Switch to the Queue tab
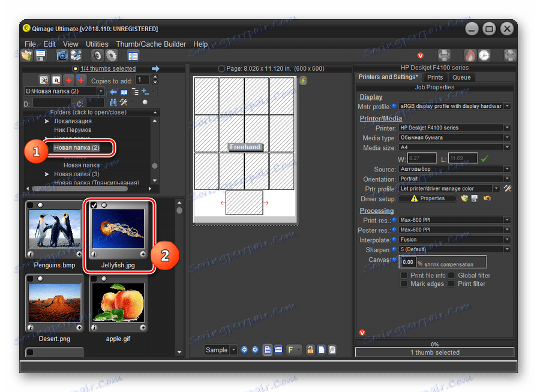The width and height of the screenshot is (537, 392). [x=461, y=77]
